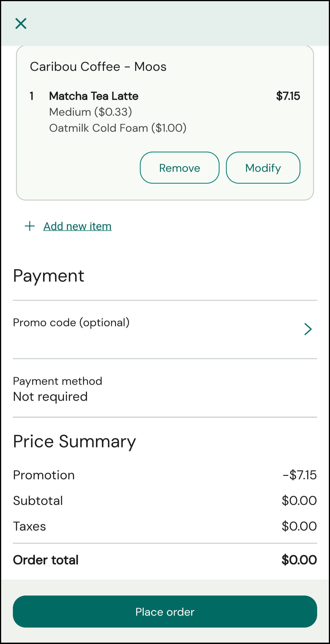Screen dimensions: 330x644
Task: Click the Promotion discount amount -$7.15
Action: pos(300,475)
